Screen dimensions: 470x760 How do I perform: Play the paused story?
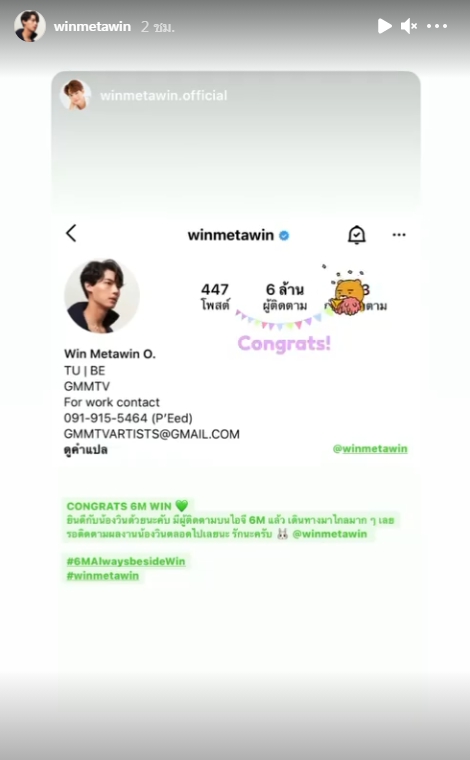[385, 26]
